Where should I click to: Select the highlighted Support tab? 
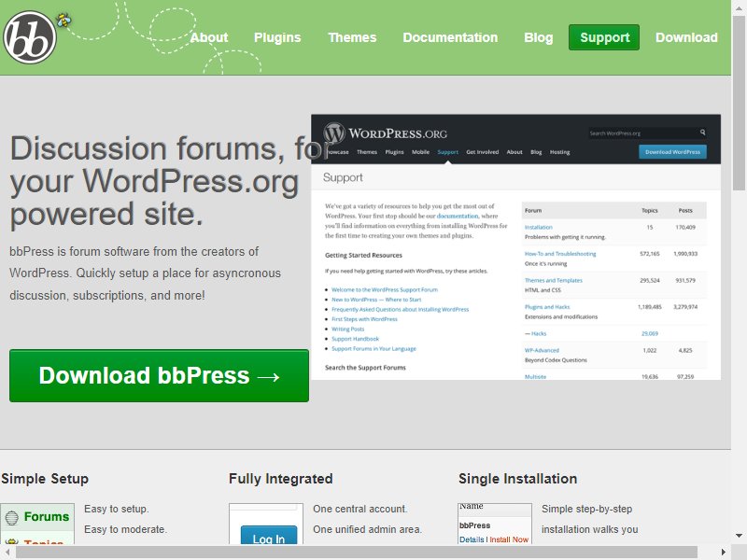[x=604, y=37]
